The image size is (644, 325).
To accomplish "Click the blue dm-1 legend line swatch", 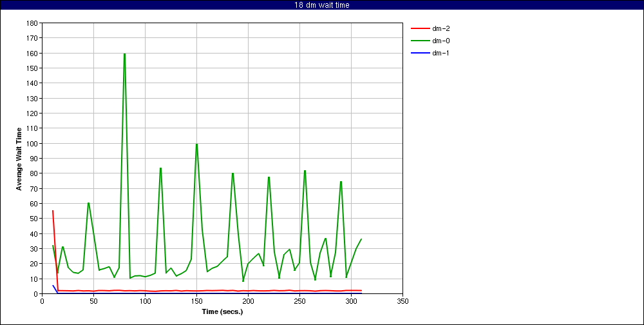I will click(419, 53).
